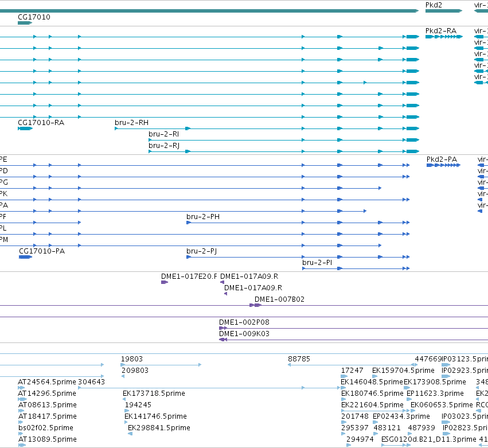This screenshot has height=448, width=488.
Task: Select the Pkd2 gene feature
Action: coord(444,11)
